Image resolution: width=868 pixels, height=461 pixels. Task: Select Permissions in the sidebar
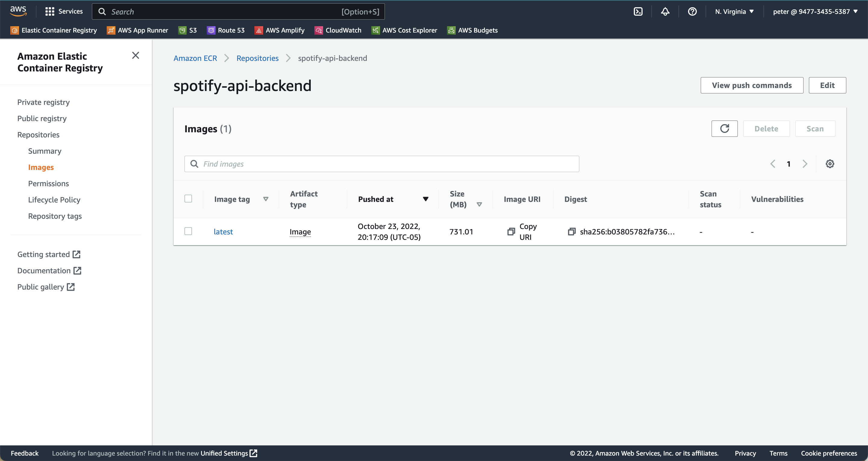[x=49, y=183]
